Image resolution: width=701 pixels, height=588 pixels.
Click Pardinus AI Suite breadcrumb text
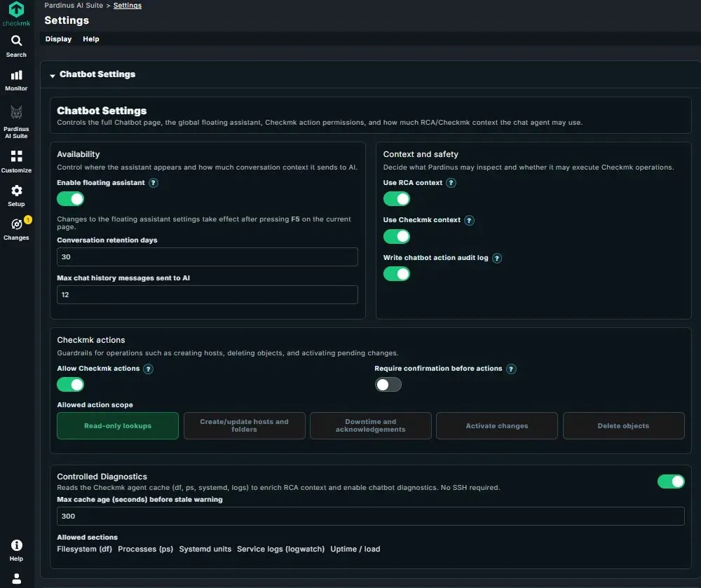(74, 6)
